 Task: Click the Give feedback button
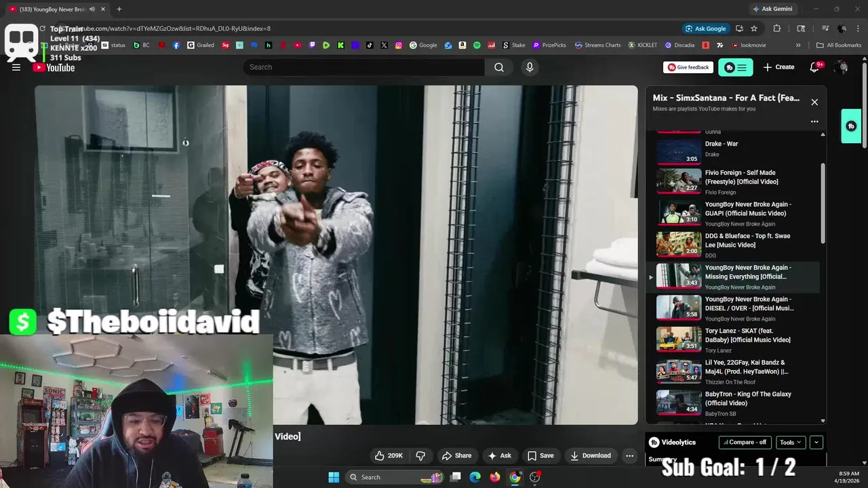[688, 67]
